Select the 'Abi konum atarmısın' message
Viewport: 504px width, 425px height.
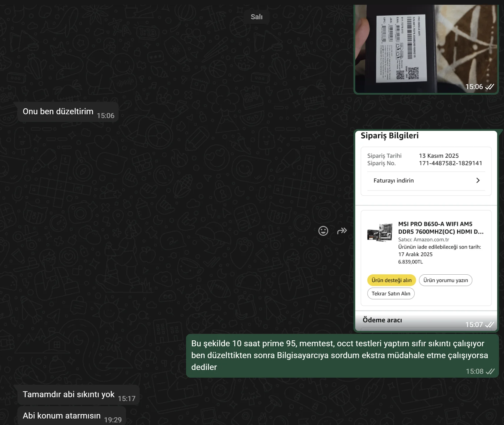click(72, 416)
